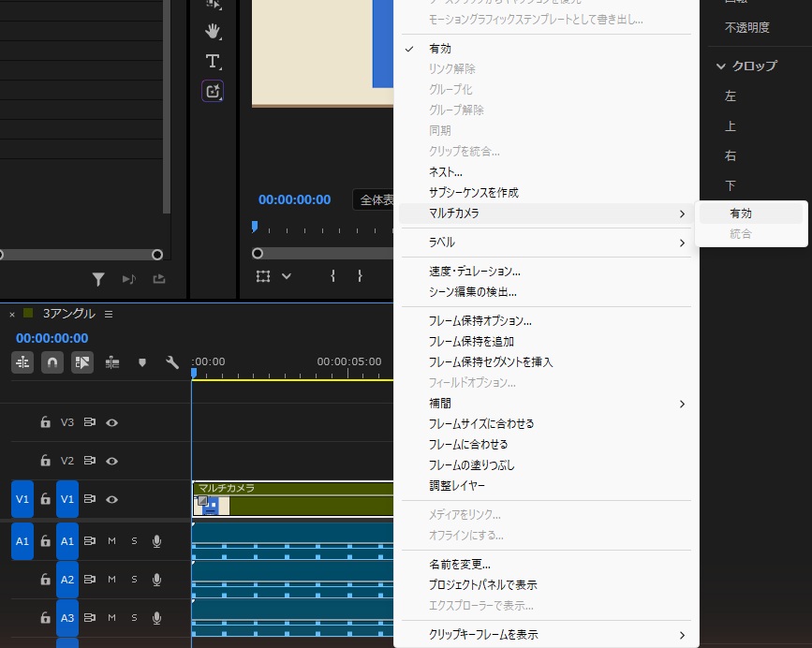Target the A2 track
Screen dimensions: 812x648
pos(67,580)
